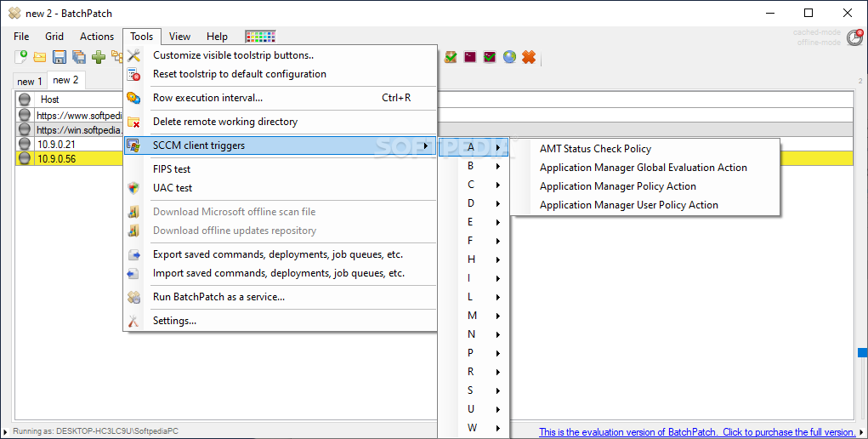Expand the A submenu entry
This screenshot has height=439, width=868.
[x=474, y=147]
